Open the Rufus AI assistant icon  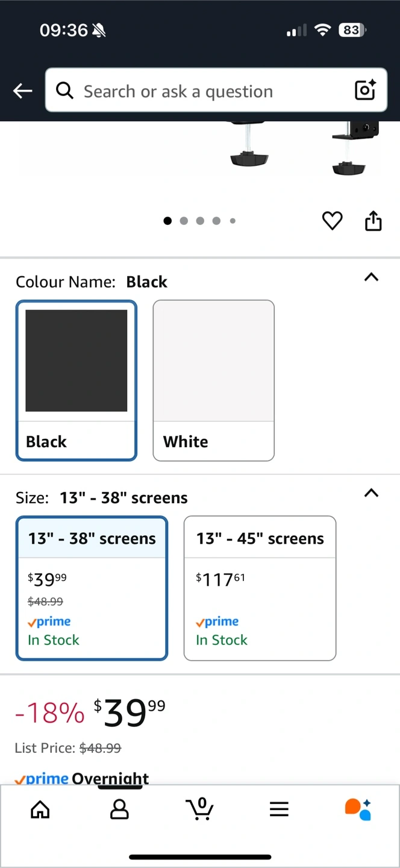[x=358, y=810]
